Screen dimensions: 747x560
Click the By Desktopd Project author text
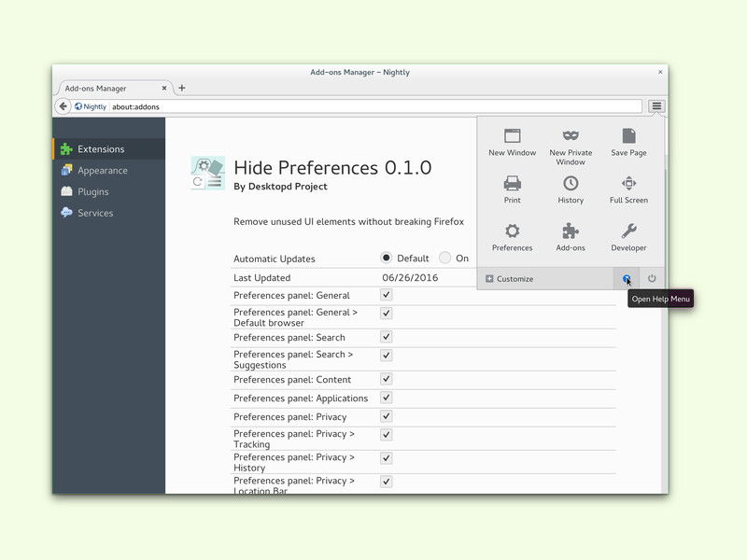click(x=280, y=187)
